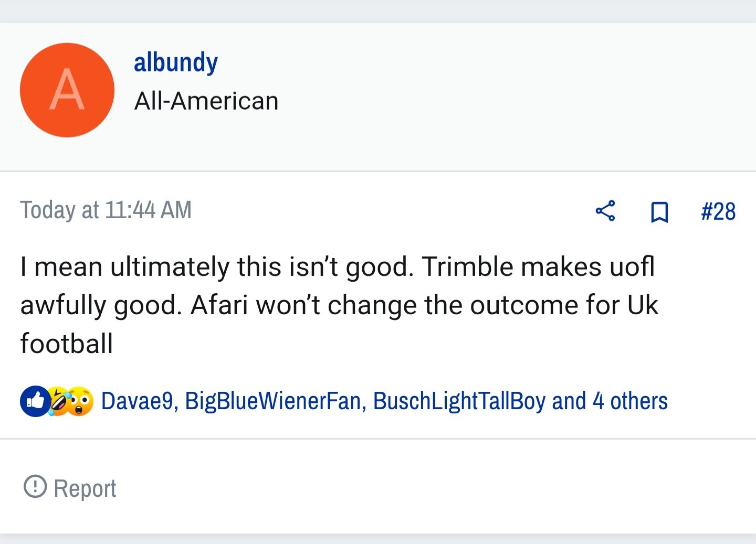This screenshot has width=756, height=544.
Task: Open BigBlueWienerFan's profile link
Action: click(x=273, y=401)
